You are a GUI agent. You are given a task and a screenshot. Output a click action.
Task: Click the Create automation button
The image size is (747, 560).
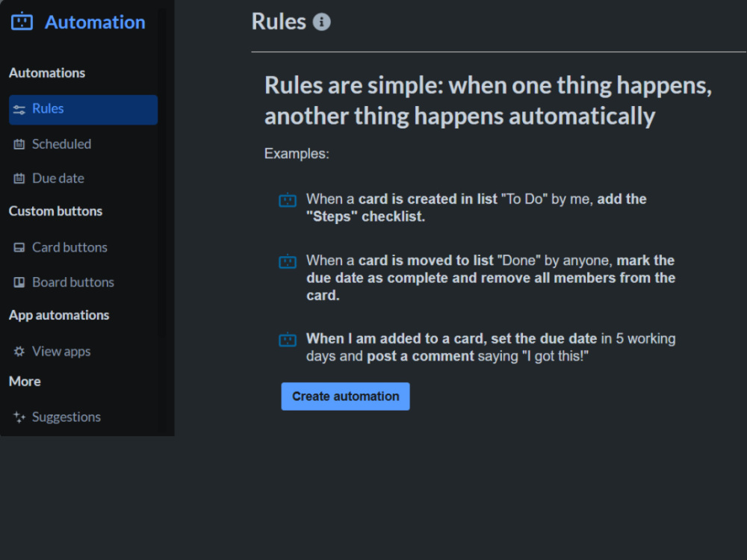[345, 396]
